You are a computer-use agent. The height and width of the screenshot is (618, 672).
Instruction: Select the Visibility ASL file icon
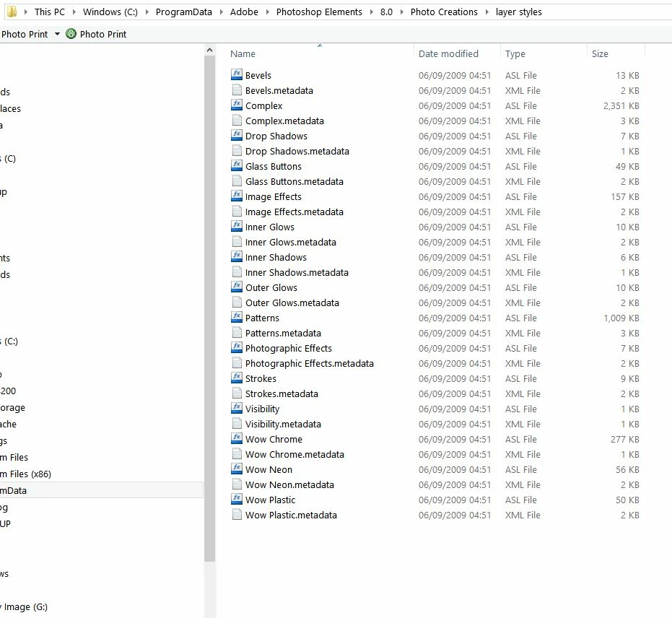(237, 409)
